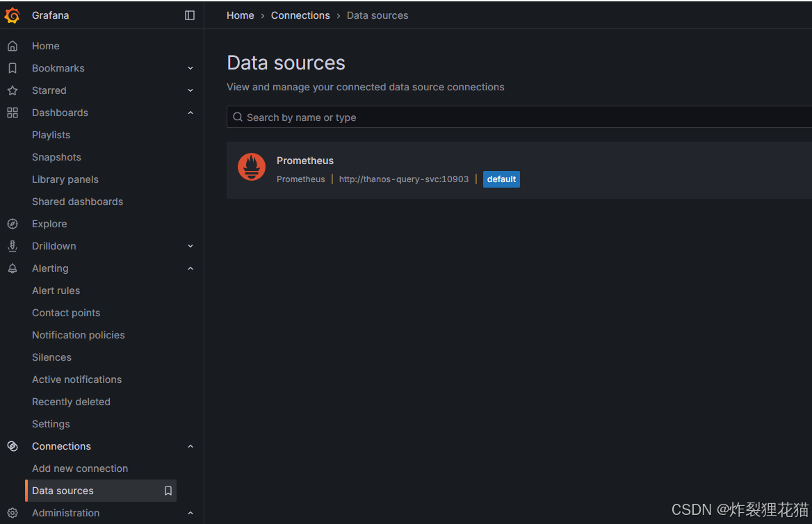812x524 pixels.
Task: Open Notification policies
Action: (x=78, y=336)
